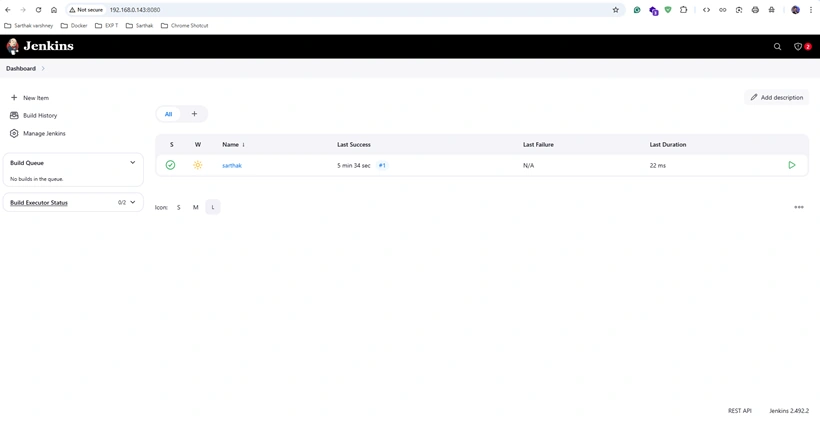Sort by the S status column header

coord(172,144)
